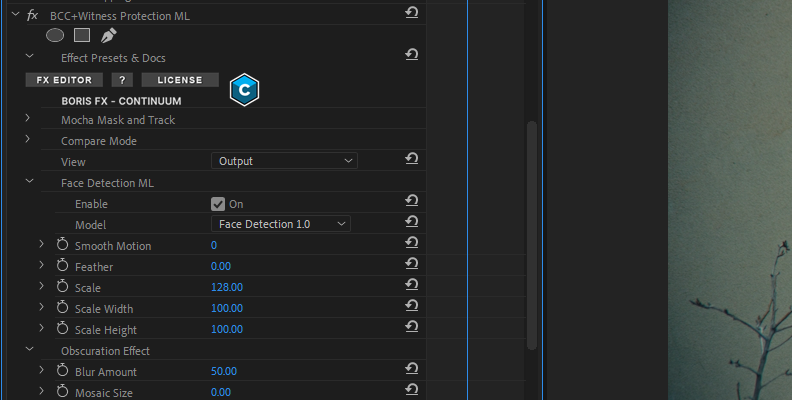Click the LICENSE button
The height and width of the screenshot is (400, 792).
pos(180,80)
